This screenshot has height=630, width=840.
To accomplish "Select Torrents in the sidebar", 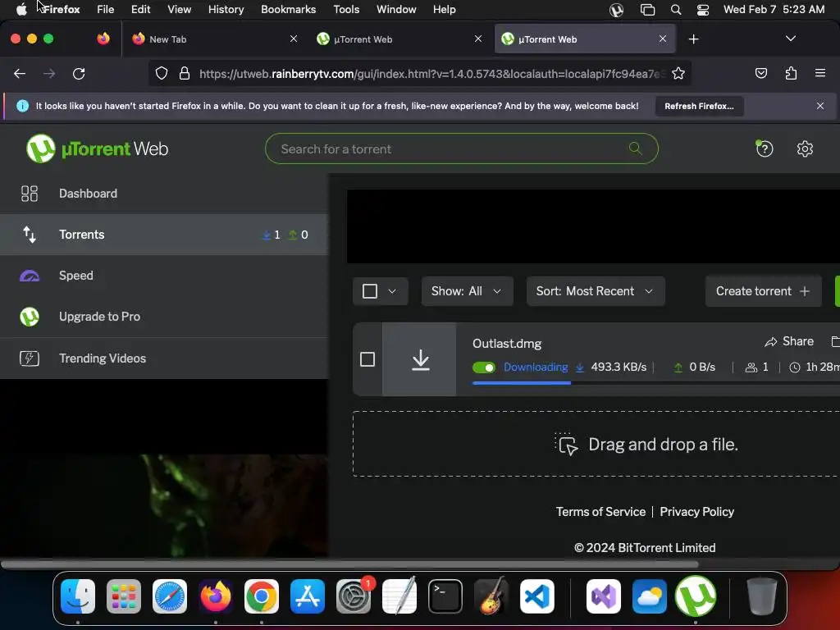I will [164, 235].
